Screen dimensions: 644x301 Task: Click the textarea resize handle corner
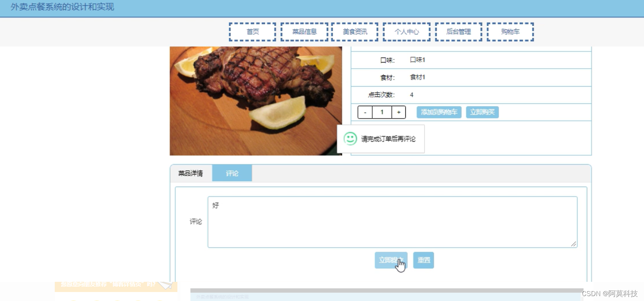click(x=574, y=244)
